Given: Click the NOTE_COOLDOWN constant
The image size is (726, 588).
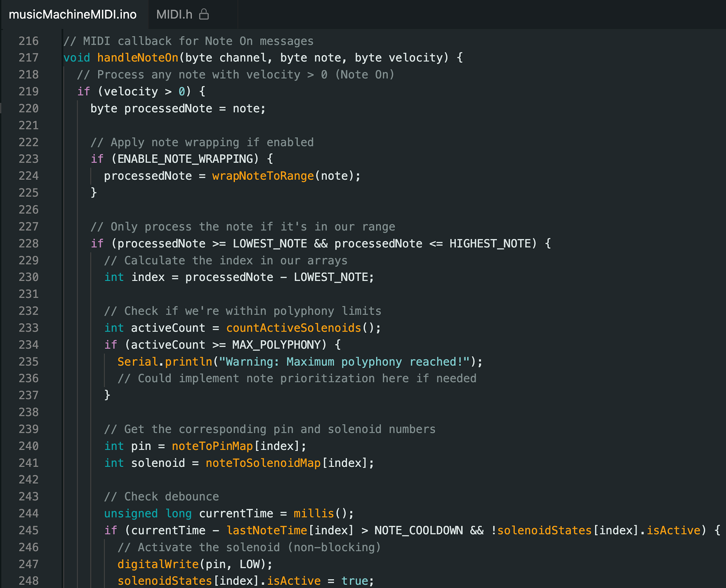Looking at the screenshot, I should (418, 531).
